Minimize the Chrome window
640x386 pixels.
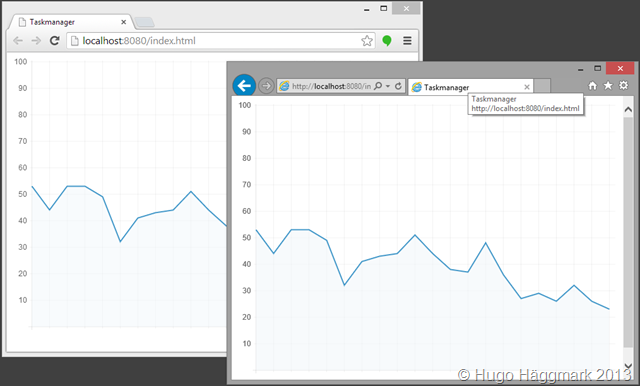(367, 9)
